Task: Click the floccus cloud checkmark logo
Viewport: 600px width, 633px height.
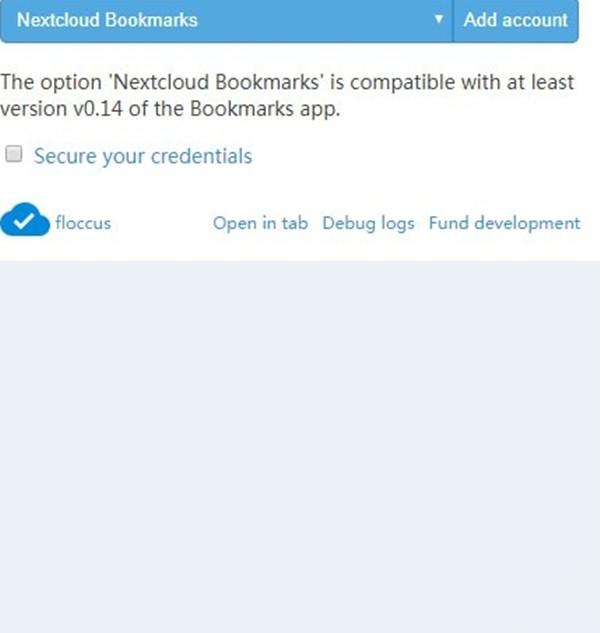Action: (25, 221)
